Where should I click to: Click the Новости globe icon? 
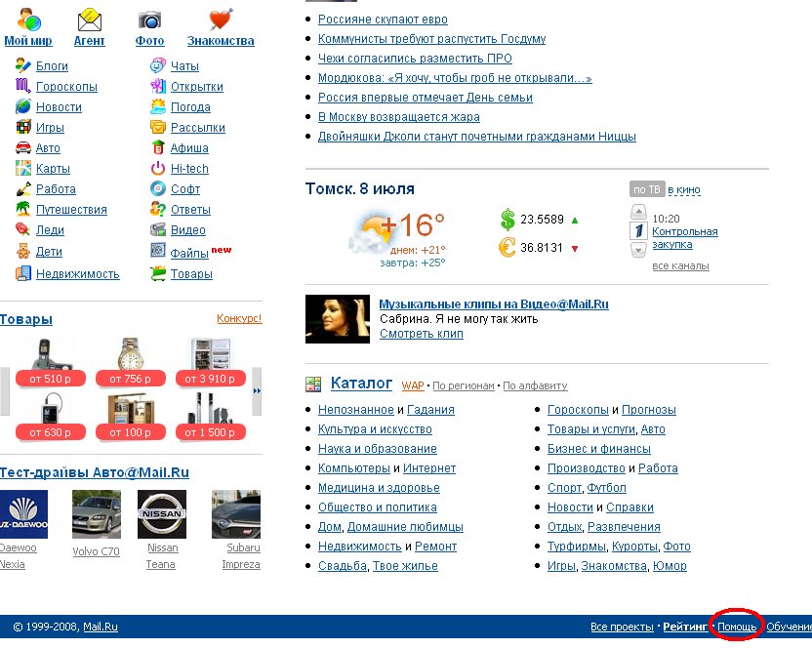coord(23,106)
